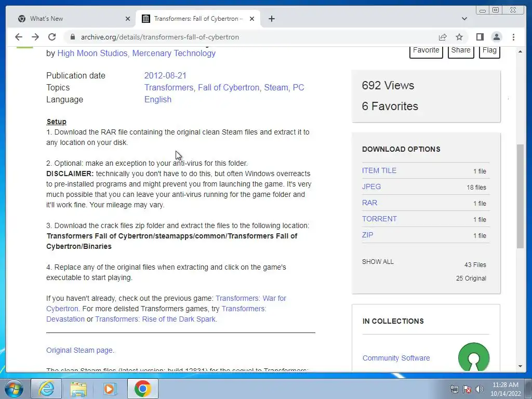The width and height of the screenshot is (532, 399).
Task: Click the Community Software green collection thumbnail
Action: coord(474,357)
